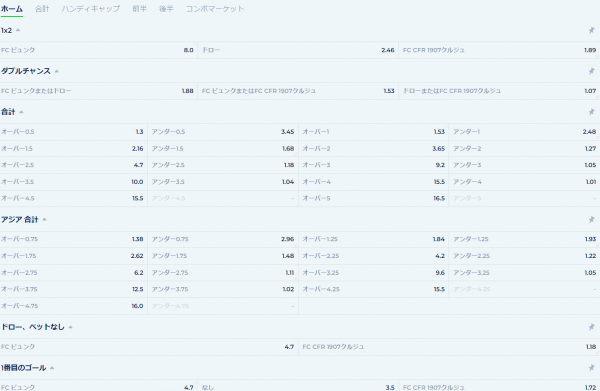Select Asian アンダー3.75 at 1.02
The height and width of the screenshot is (391, 600).
pos(223,289)
